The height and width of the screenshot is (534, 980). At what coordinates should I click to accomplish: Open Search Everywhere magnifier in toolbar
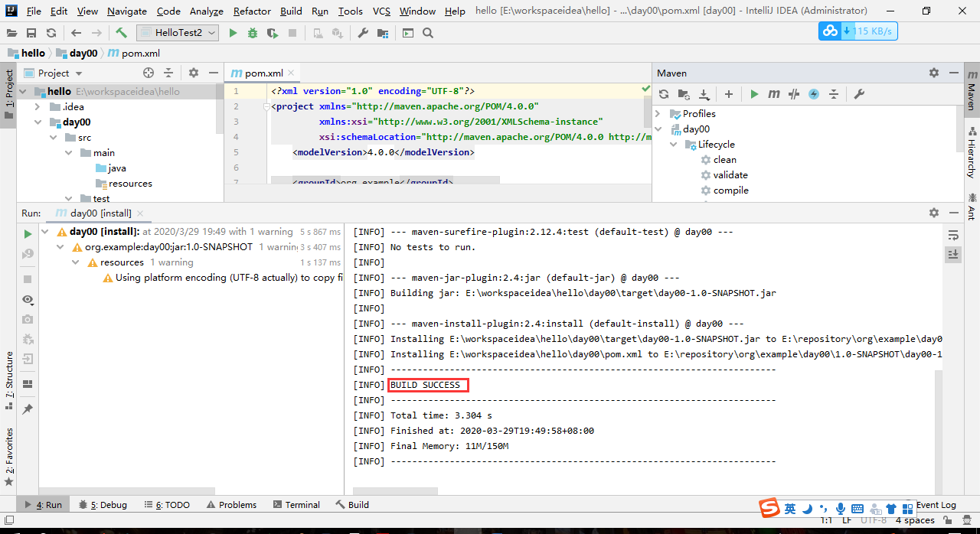pyautogui.click(x=428, y=33)
